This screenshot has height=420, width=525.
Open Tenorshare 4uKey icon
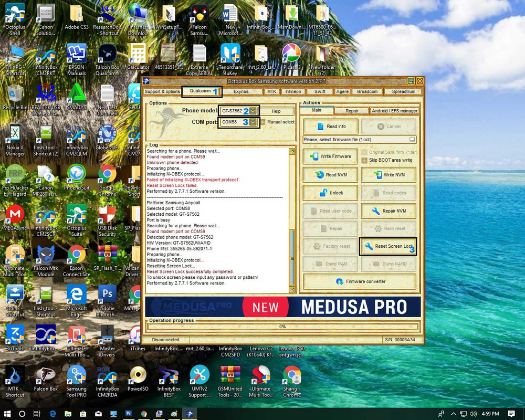(230, 59)
